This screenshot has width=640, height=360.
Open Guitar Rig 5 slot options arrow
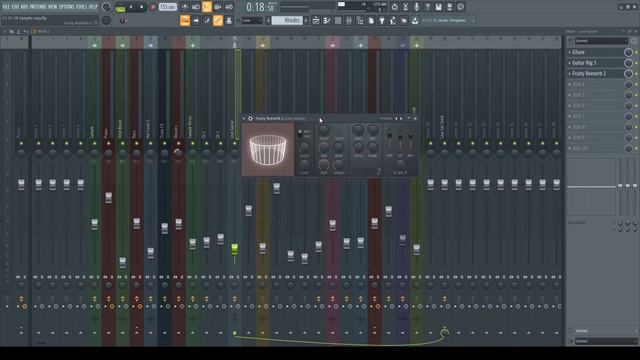(570, 63)
